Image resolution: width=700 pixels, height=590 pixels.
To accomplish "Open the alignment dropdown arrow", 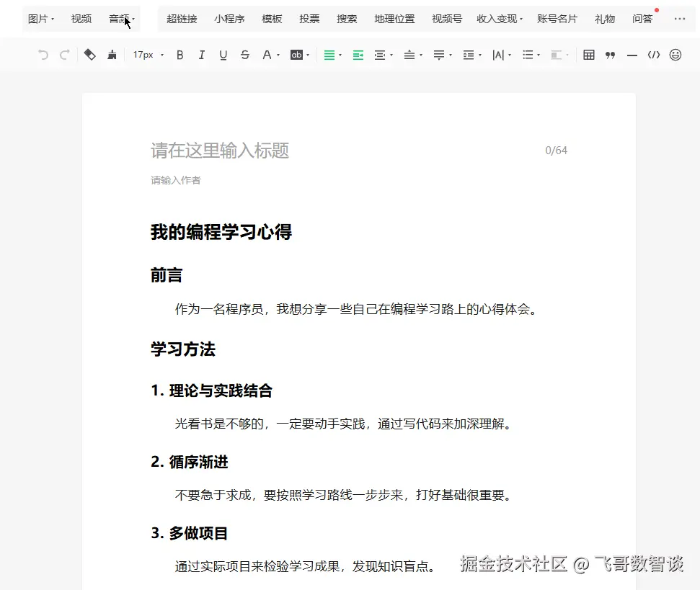I will pyautogui.click(x=340, y=55).
